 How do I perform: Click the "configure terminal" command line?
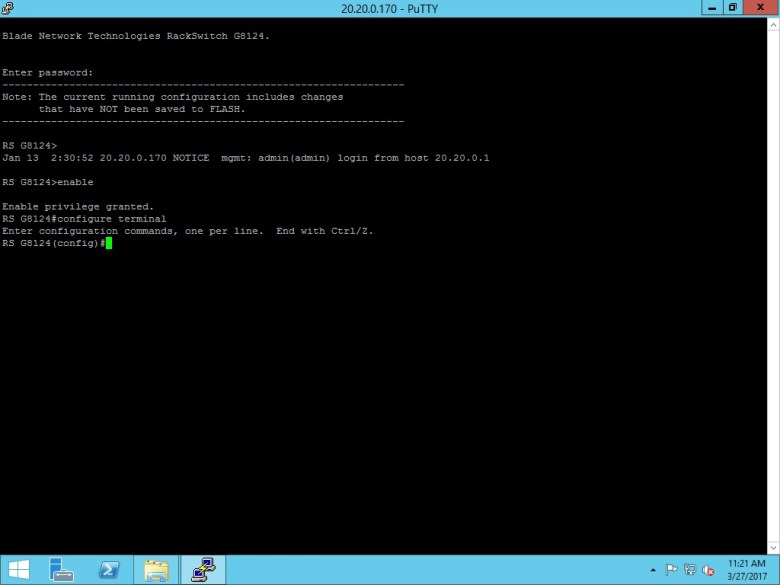pos(84,218)
